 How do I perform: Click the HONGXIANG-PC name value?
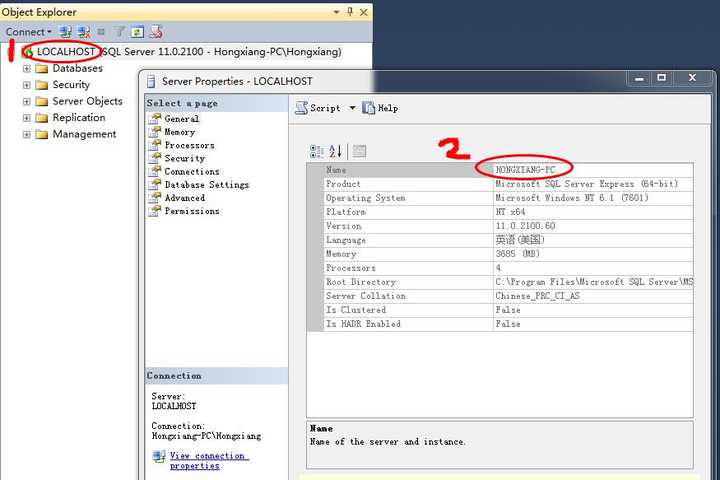point(525,170)
